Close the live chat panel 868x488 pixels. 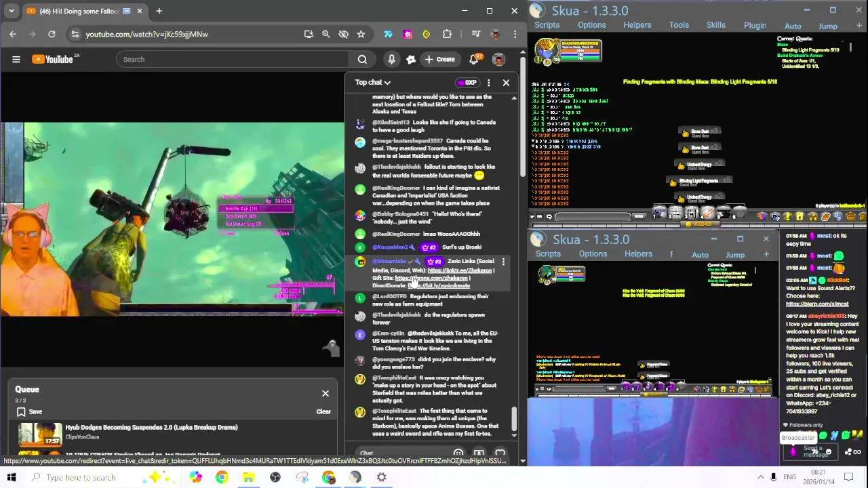click(x=506, y=83)
